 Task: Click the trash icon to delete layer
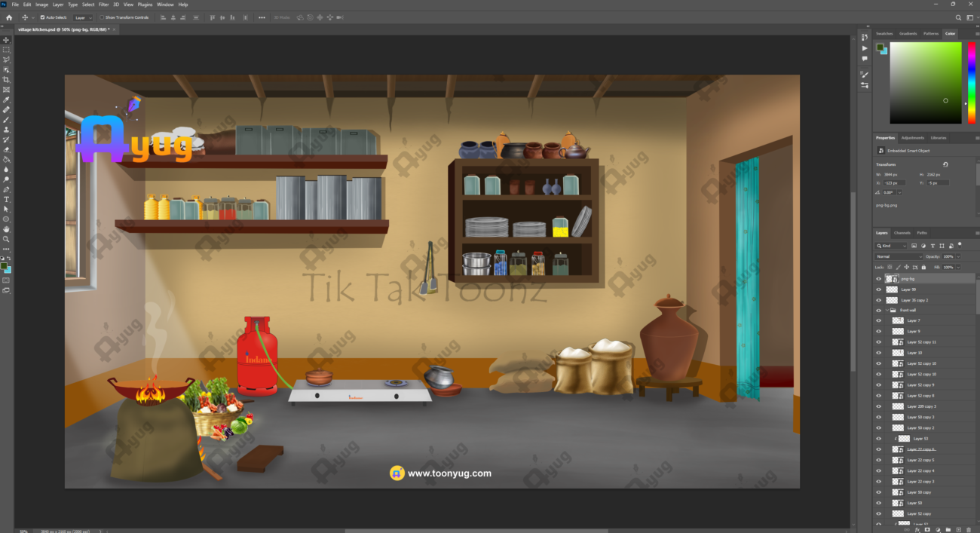(967, 530)
